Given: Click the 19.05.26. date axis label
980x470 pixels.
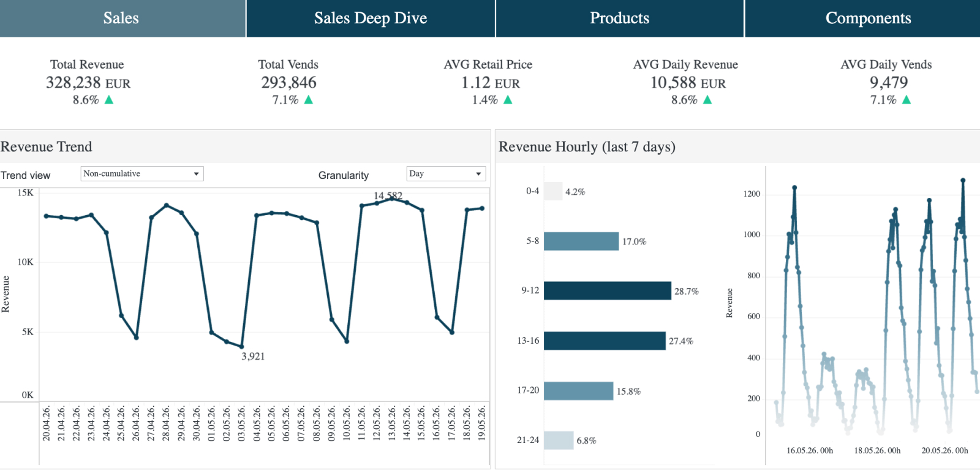Looking at the screenshot, I should pyautogui.click(x=481, y=423).
